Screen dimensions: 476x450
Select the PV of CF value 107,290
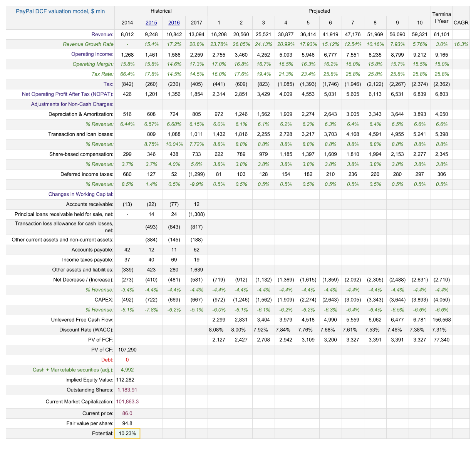[x=127, y=350]
